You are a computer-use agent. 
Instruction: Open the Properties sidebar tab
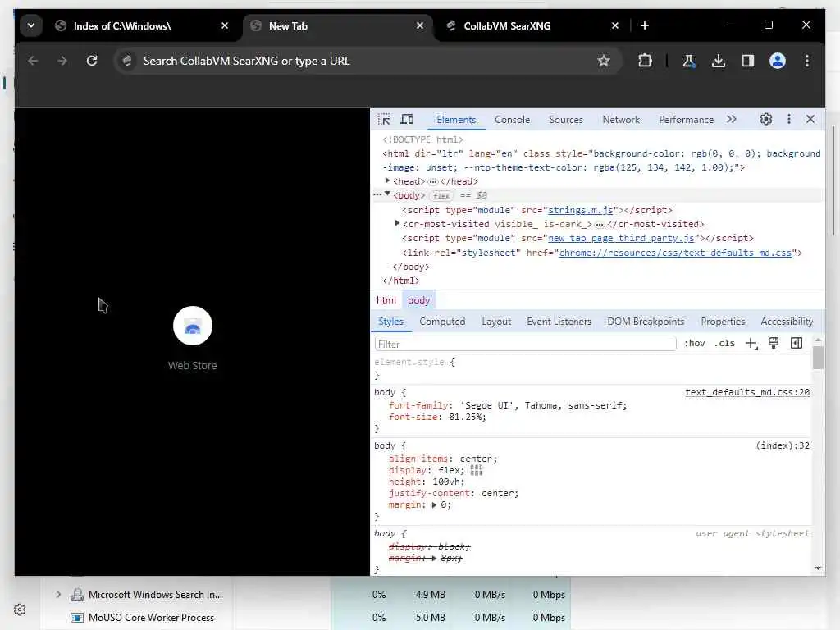723,322
